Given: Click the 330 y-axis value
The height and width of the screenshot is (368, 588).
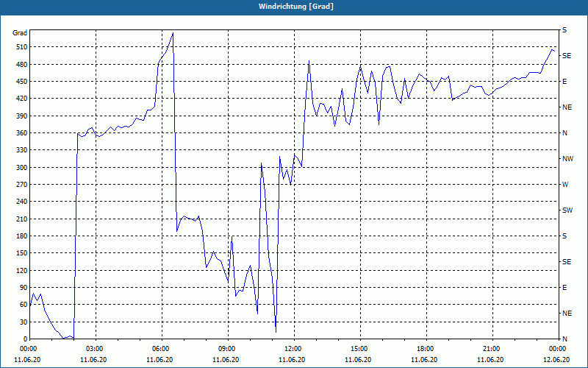Looking at the screenshot, I should click(21, 150).
